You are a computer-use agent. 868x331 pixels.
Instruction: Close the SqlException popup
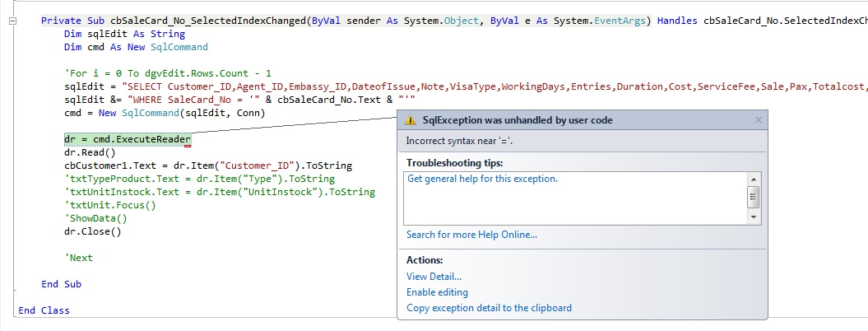tap(759, 120)
